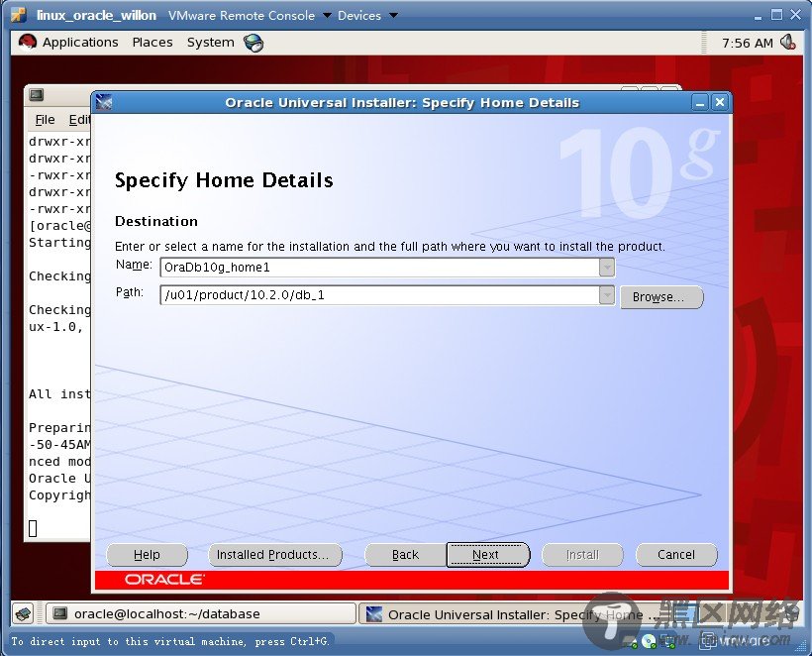Cancel the Oracle installation

pos(676,555)
